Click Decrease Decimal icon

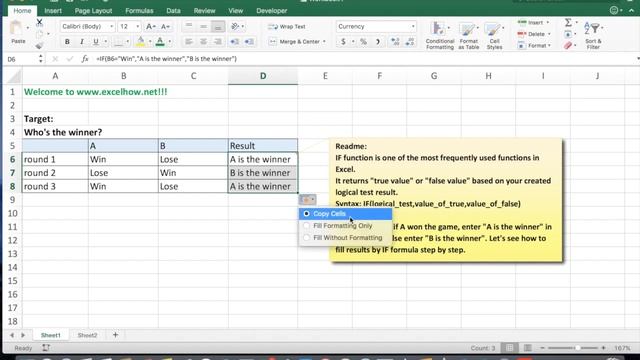coord(410,42)
